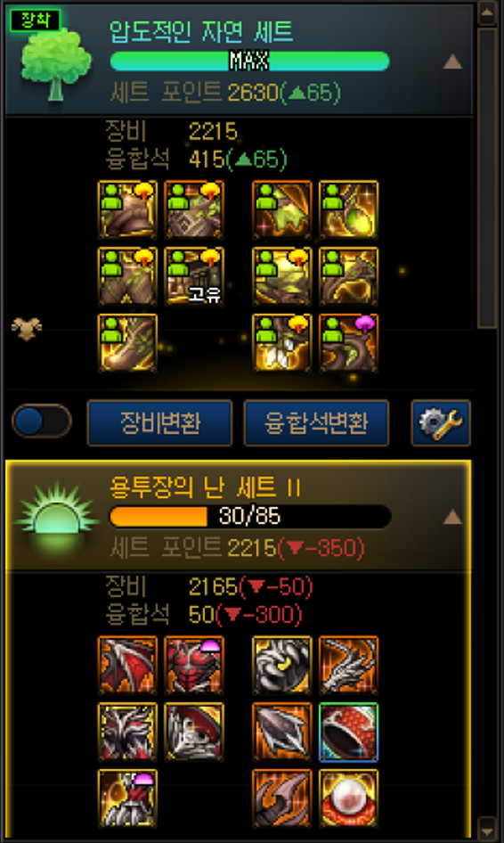The height and width of the screenshot is (843, 504).
Task: Collapse the 용투장의 난 세트 II arrow
Action: [452, 517]
